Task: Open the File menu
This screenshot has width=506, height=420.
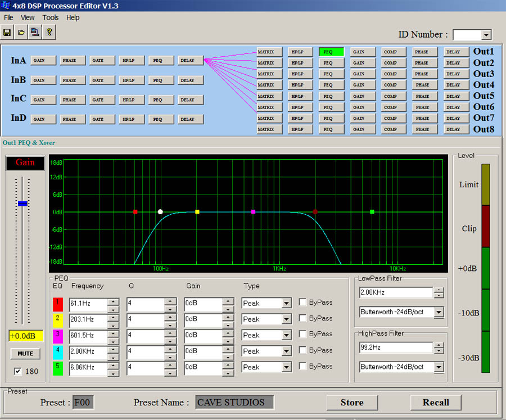Action: 8,17
